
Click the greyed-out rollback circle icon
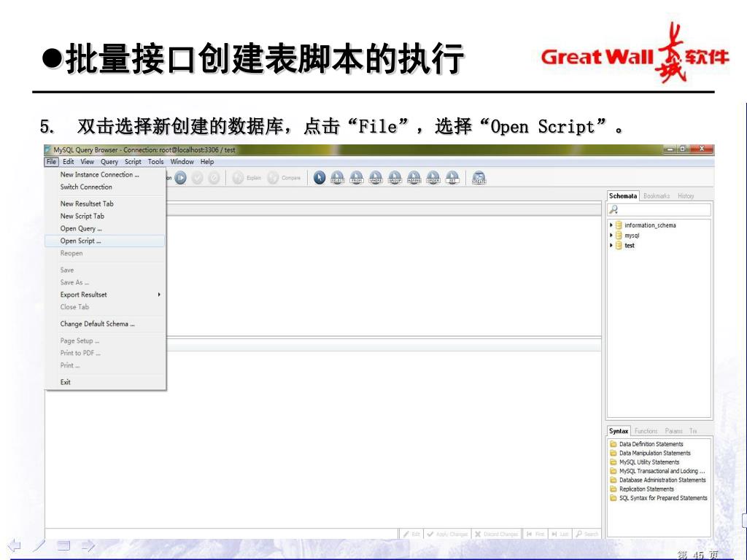point(214,178)
